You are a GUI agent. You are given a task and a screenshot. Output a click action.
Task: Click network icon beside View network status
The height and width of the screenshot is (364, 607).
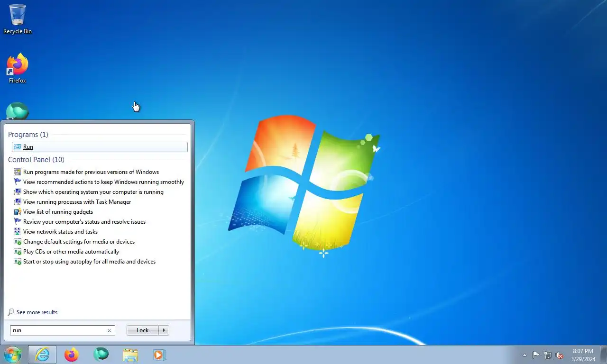click(18, 232)
